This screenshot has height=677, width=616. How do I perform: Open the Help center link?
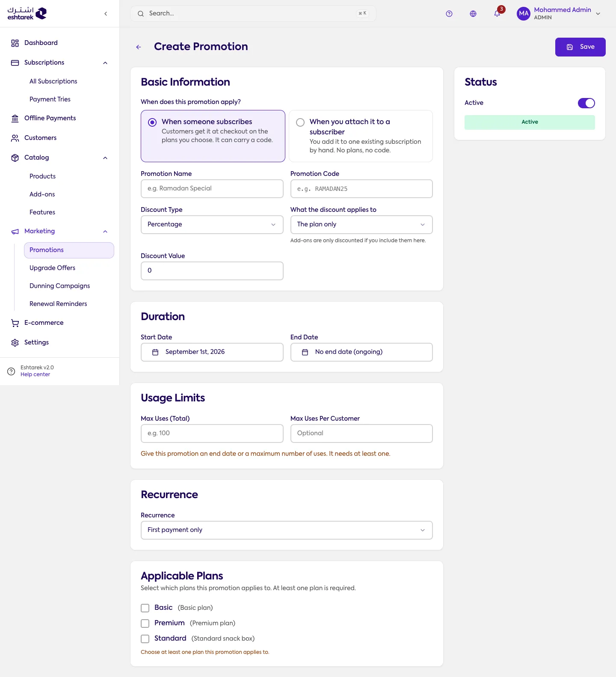point(35,374)
